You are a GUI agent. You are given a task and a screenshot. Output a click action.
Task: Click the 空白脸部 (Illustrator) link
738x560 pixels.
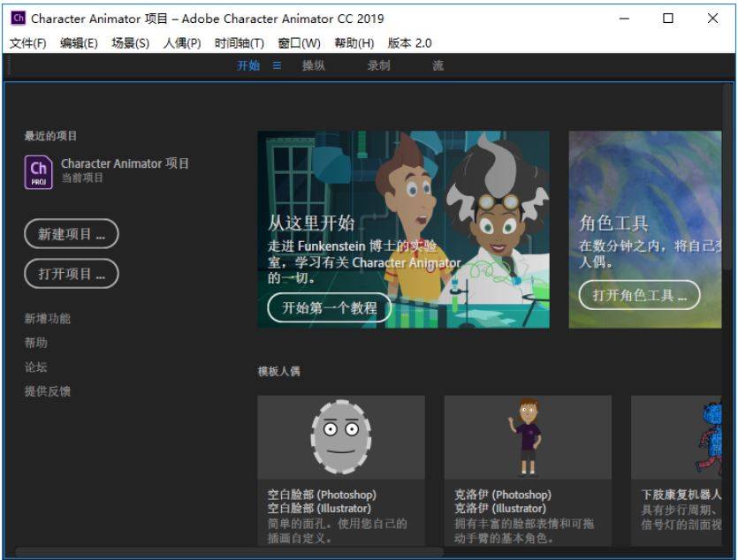(x=319, y=508)
